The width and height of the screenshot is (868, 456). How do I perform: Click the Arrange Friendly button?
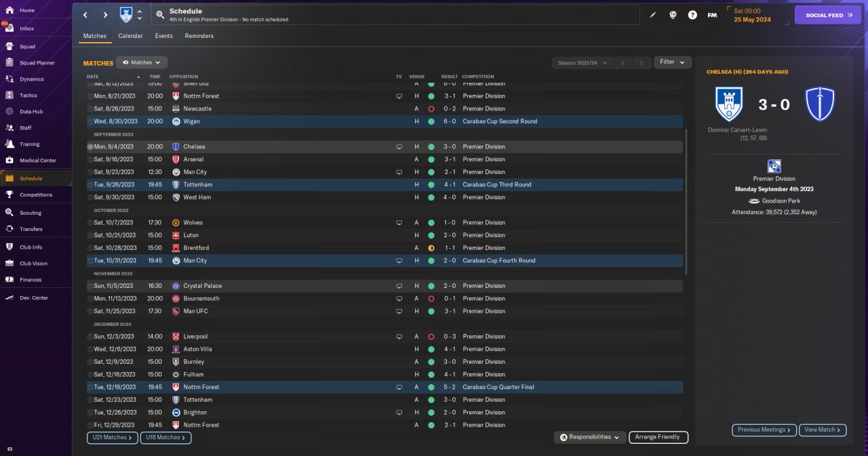click(x=658, y=437)
